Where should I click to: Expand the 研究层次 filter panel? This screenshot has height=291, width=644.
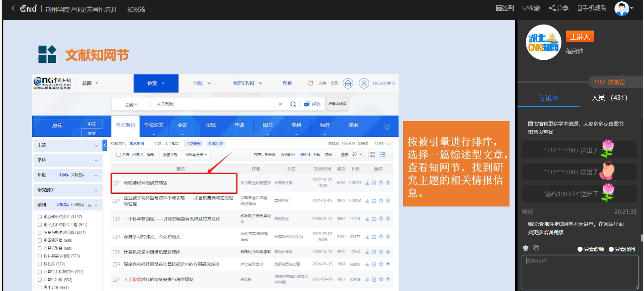(67, 190)
